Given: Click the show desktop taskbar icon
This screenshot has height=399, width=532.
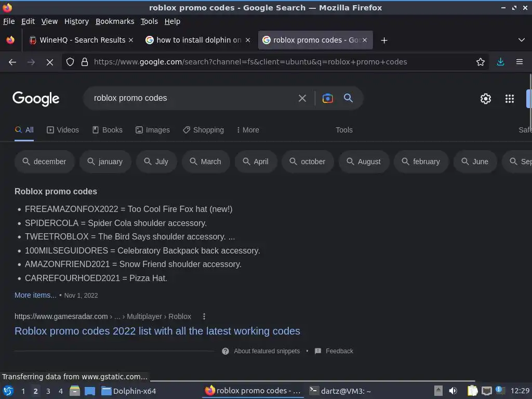Looking at the screenshot, I should pos(90,391).
